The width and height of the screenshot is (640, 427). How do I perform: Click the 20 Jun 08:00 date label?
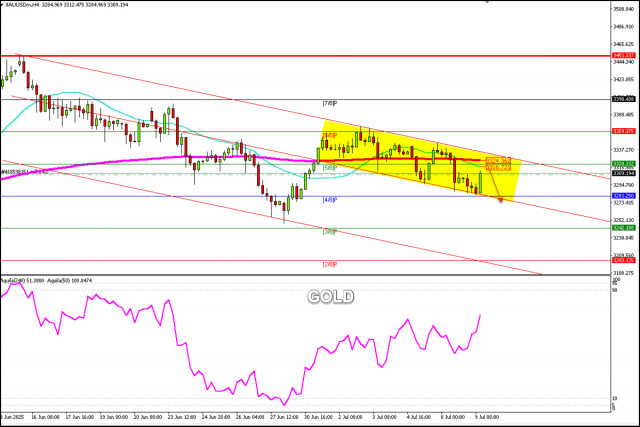pyautogui.click(x=148, y=417)
